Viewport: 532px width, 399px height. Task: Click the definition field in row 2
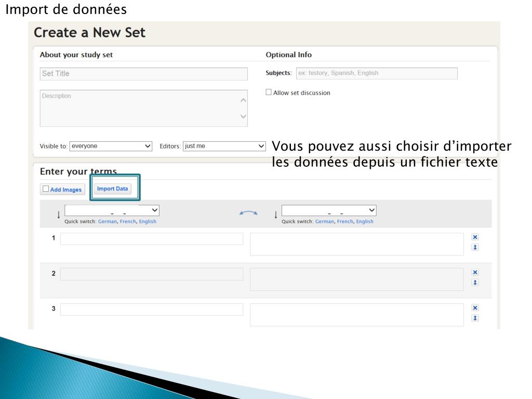(356, 279)
